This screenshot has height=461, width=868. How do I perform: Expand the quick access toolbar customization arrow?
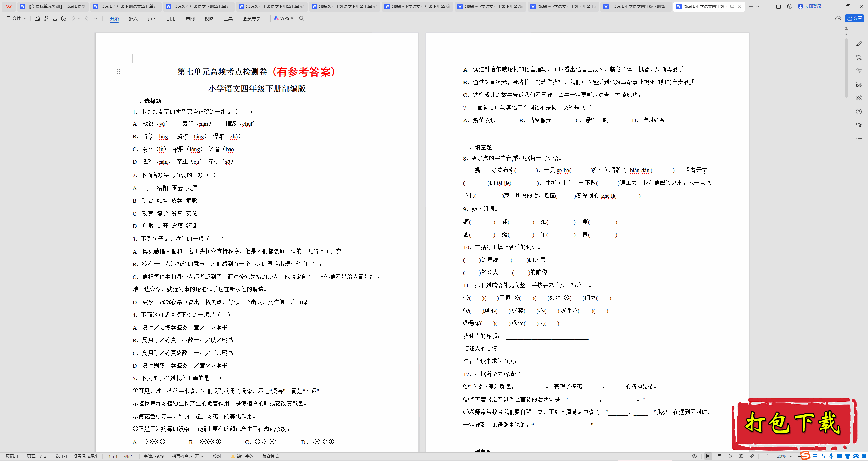coord(96,18)
